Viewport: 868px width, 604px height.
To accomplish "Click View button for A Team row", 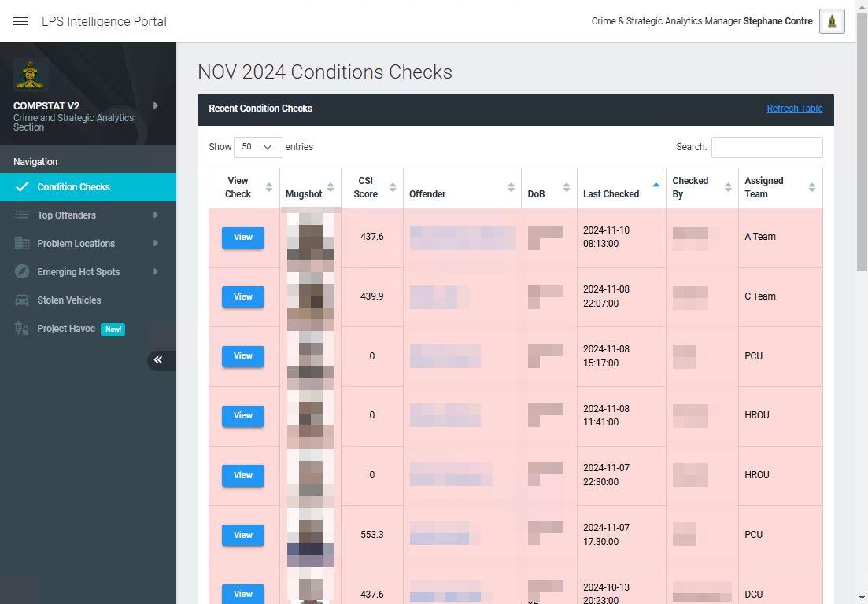I will tap(242, 238).
